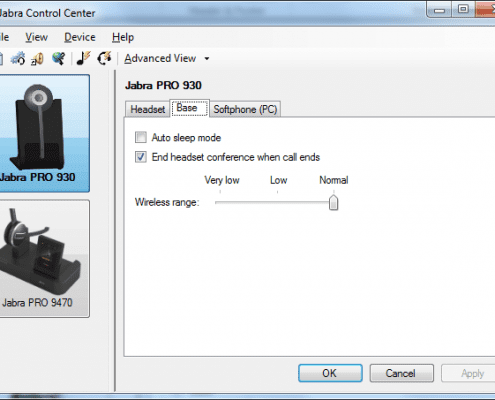Open the Help menu
The width and height of the screenshot is (495, 400).
point(123,37)
